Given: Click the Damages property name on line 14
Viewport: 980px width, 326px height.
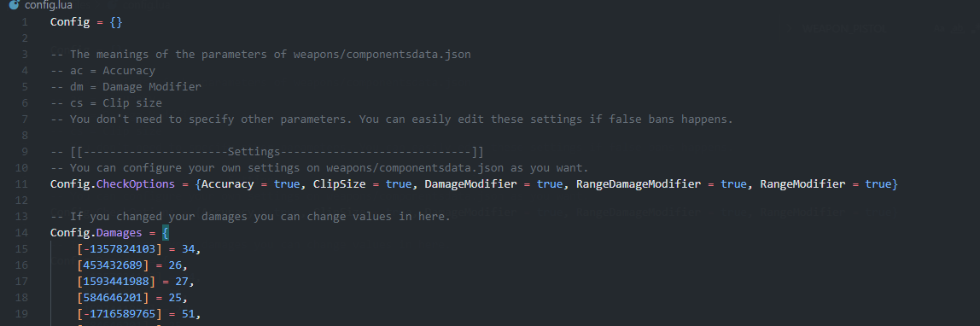Looking at the screenshot, I should tap(120, 233).
